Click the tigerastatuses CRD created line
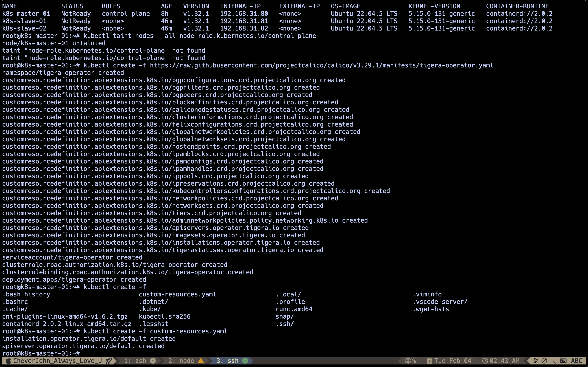The height and width of the screenshot is (367, 588). pos(163,250)
